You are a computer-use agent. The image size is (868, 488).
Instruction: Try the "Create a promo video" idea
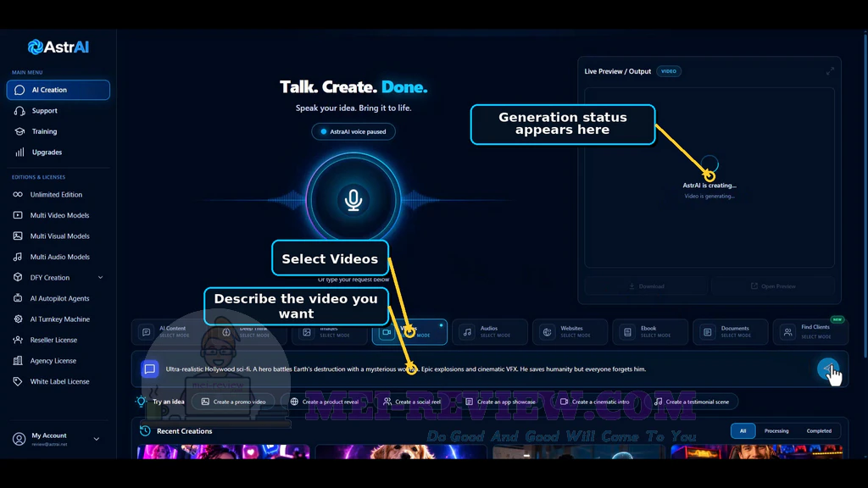[x=233, y=402]
